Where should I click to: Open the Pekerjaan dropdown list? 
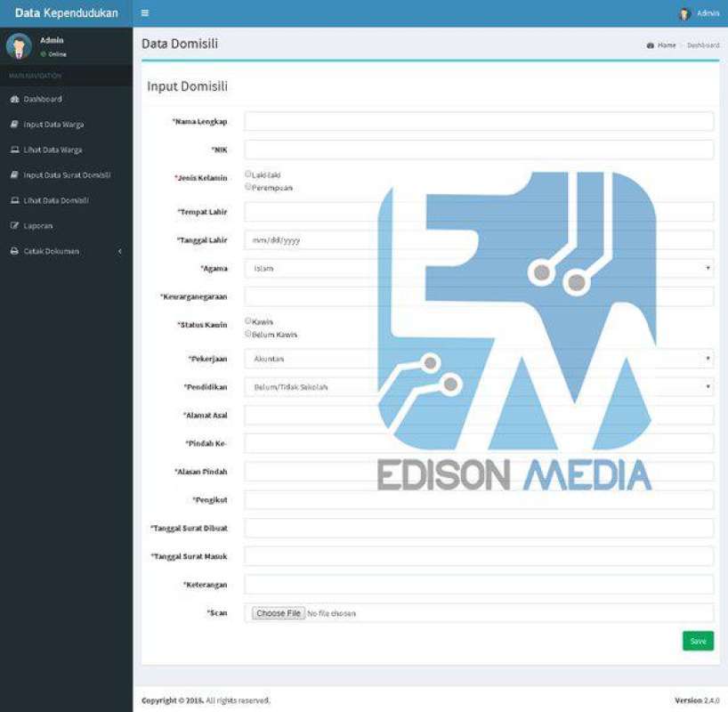pyautogui.click(x=479, y=359)
